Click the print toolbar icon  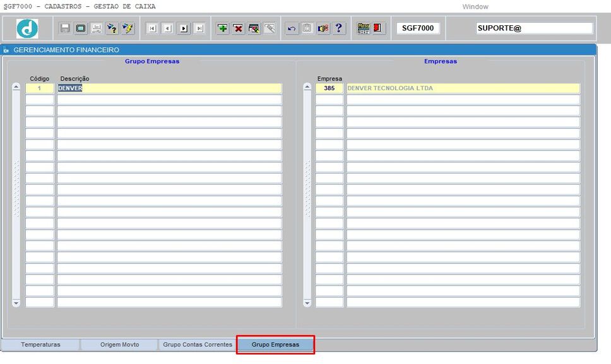click(x=96, y=28)
